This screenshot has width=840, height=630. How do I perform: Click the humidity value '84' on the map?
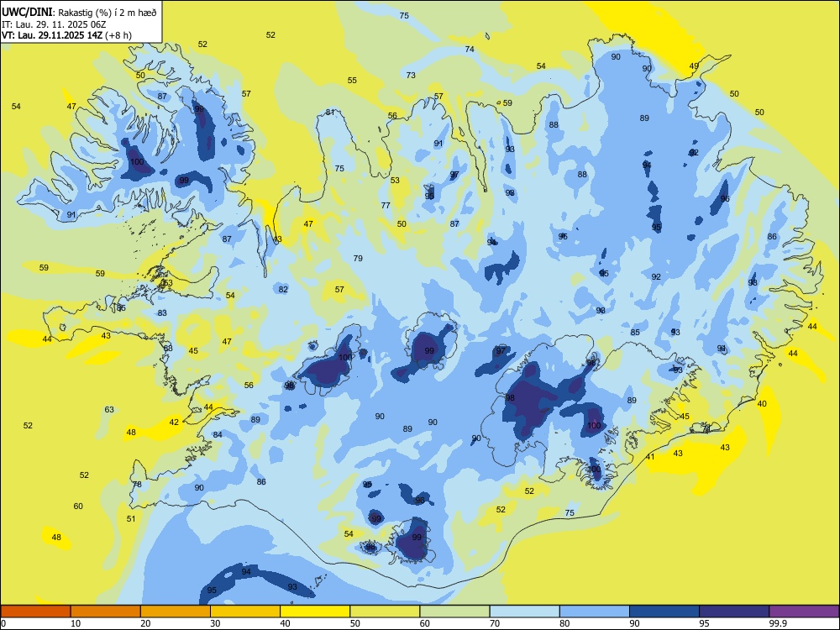coord(218,434)
